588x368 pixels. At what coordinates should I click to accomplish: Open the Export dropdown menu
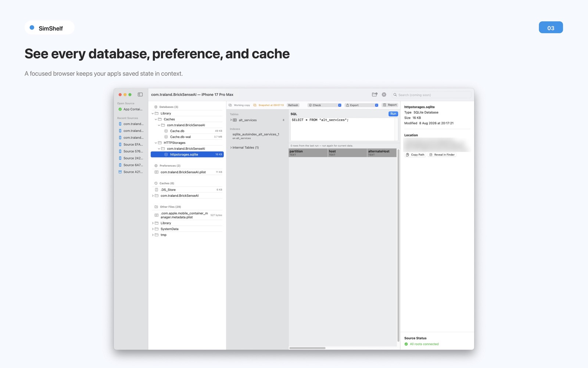click(362, 105)
